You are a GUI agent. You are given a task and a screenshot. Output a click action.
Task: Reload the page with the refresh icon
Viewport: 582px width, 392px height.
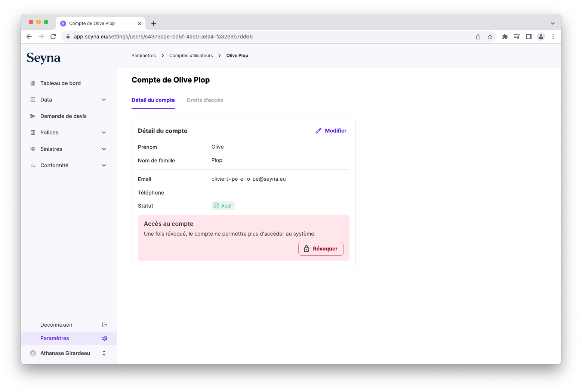coord(53,37)
